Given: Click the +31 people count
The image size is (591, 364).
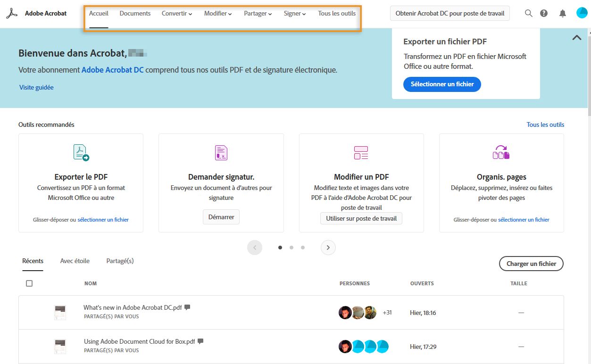Looking at the screenshot, I should coord(387,313).
